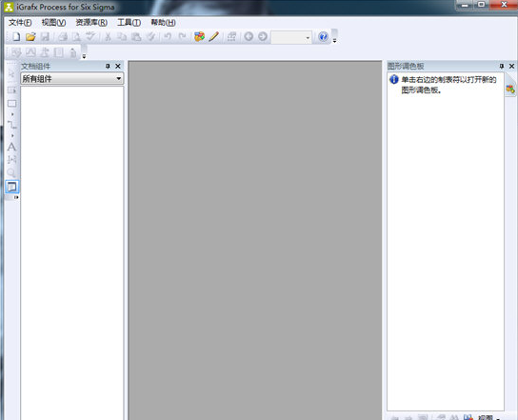Viewport: 518px width, 420px height.
Task: Toggle pin on 图形调色板 panel
Action: [x=502, y=66]
